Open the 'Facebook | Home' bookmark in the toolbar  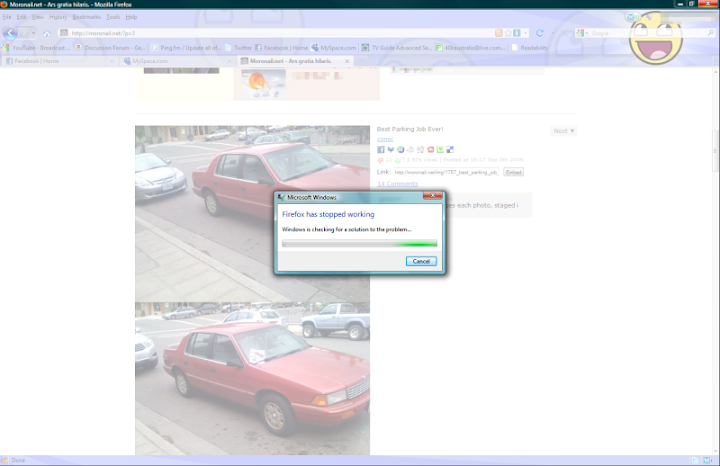coord(282,47)
